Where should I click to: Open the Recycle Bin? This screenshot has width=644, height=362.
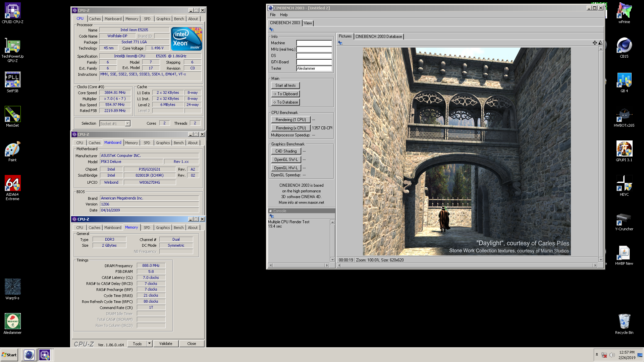(x=624, y=324)
